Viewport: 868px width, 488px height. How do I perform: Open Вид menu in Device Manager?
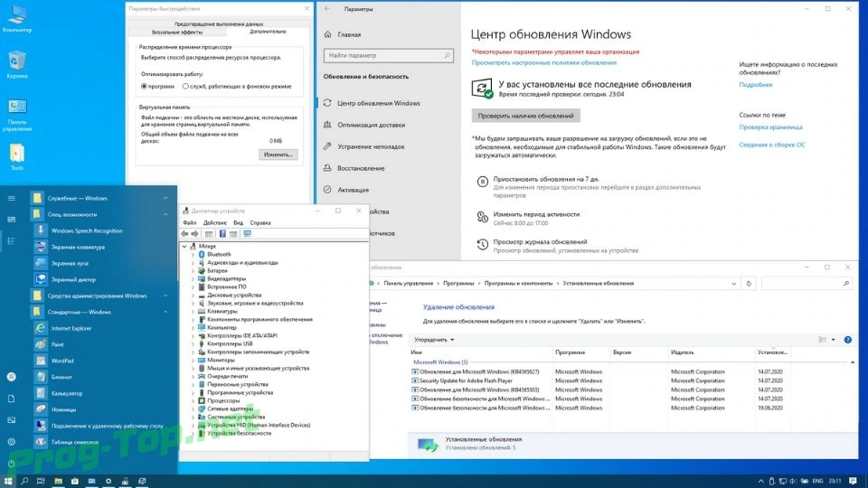pos(238,222)
